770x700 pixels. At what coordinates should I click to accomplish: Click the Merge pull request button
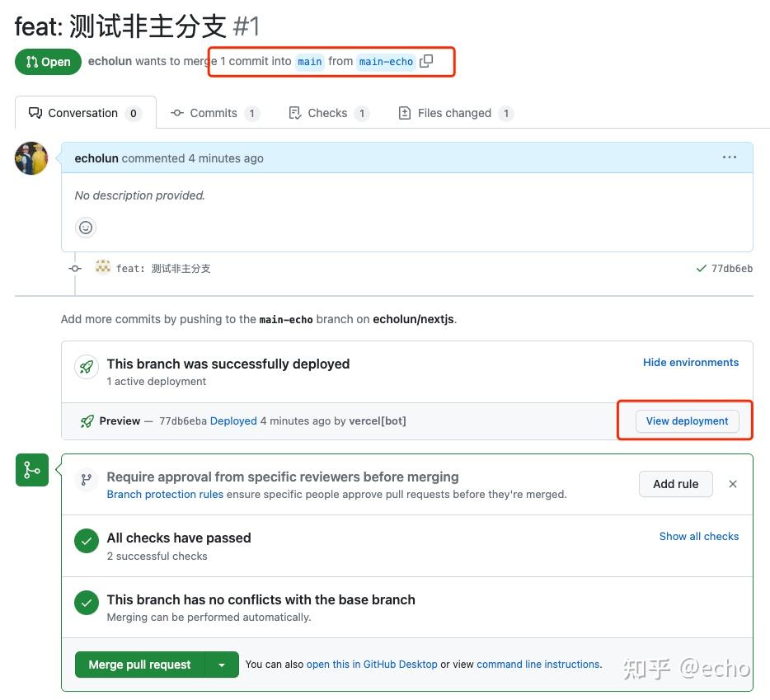[139, 664]
